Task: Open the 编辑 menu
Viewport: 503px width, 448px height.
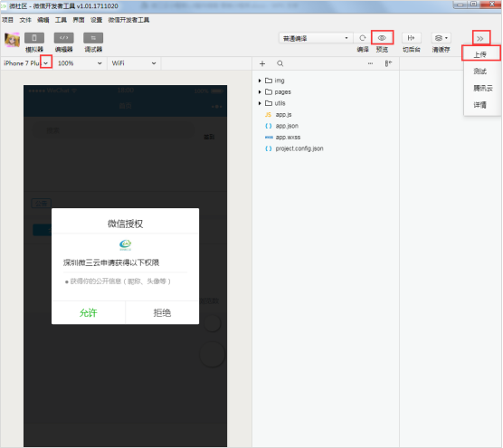Action: tap(43, 20)
